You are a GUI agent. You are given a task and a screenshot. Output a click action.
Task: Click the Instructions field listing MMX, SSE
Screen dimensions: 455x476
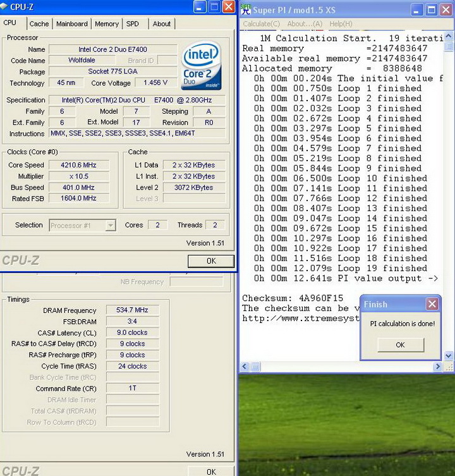[x=137, y=133]
